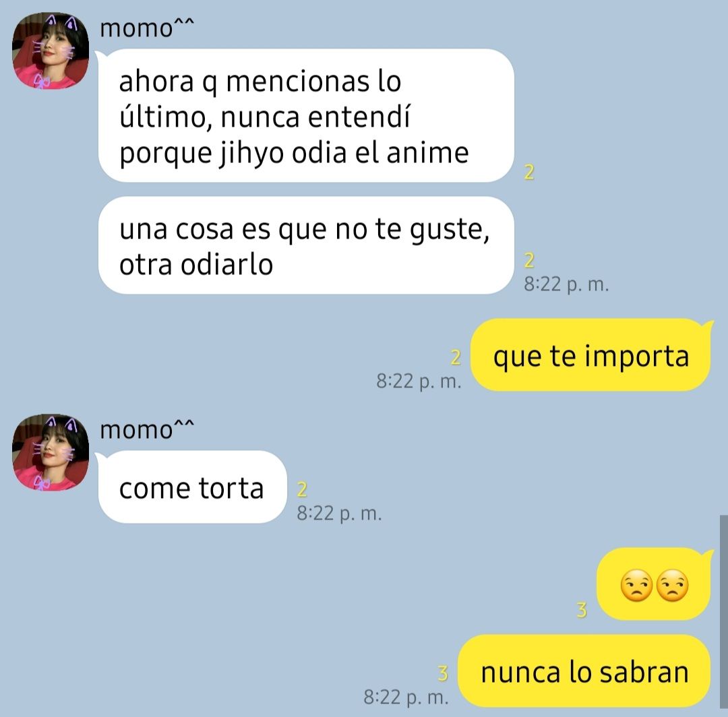Tap the first unamused face emoji

tap(636, 586)
